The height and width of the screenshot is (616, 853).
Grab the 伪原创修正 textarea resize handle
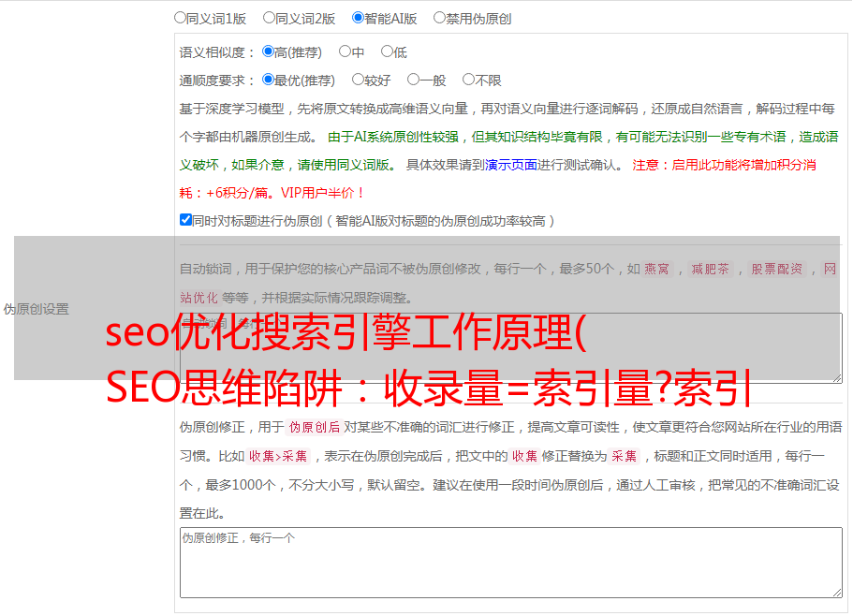(837, 594)
